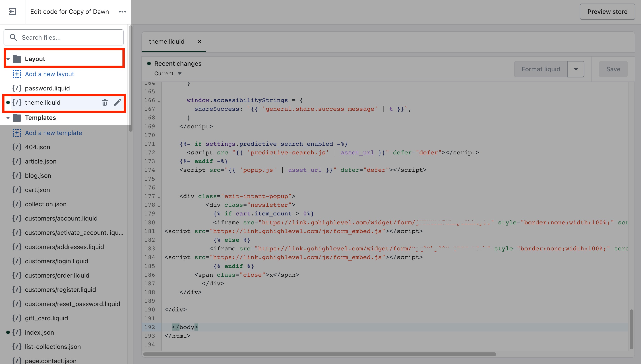Click the Save button
This screenshot has height=364, width=641.
coord(613,69)
